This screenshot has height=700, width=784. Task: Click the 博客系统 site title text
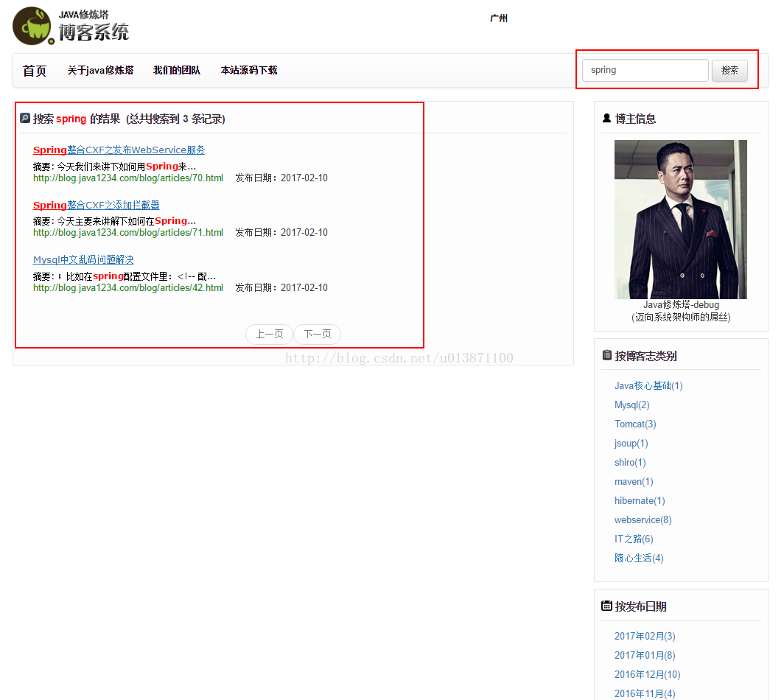94,32
